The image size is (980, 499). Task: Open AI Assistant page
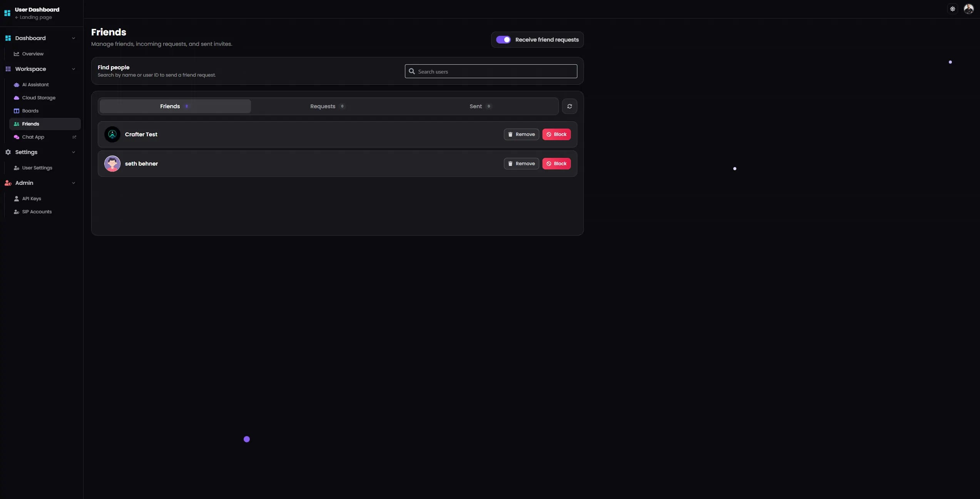click(45, 85)
